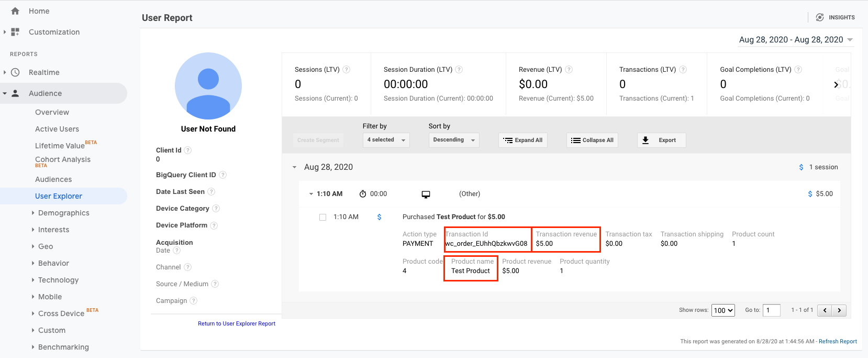
Task: Check the 1:10 AM purchase activity checkbox
Action: tap(323, 217)
